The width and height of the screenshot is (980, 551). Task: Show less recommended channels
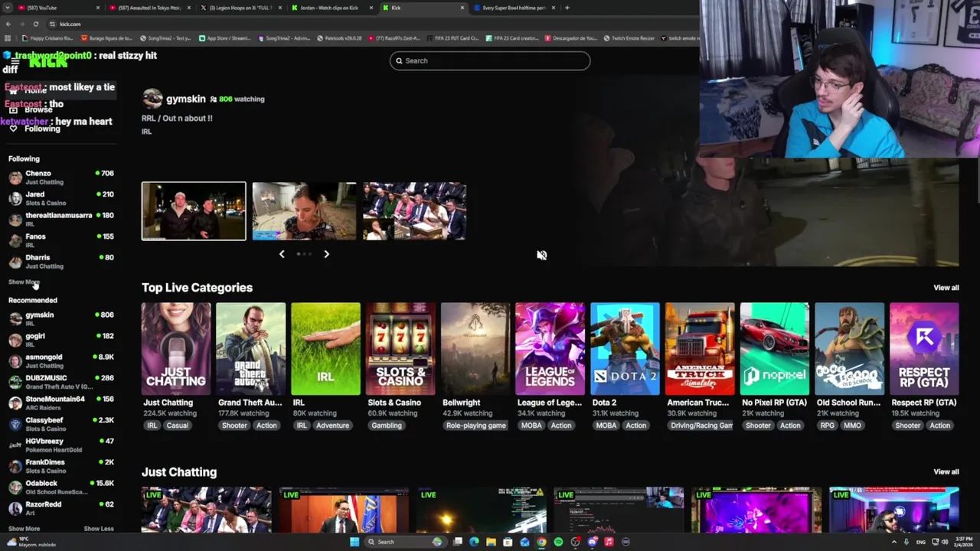(x=98, y=529)
